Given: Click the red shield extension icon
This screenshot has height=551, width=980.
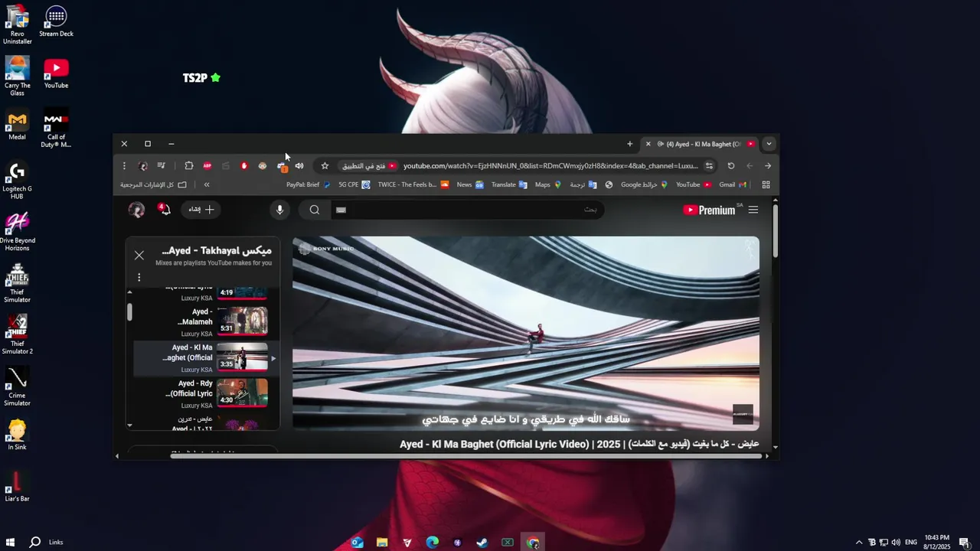Looking at the screenshot, I should [244, 165].
